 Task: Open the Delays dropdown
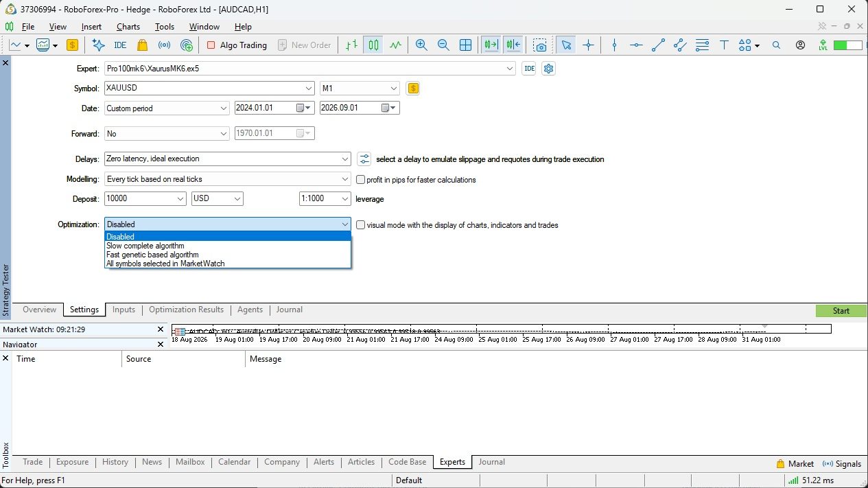[345, 159]
